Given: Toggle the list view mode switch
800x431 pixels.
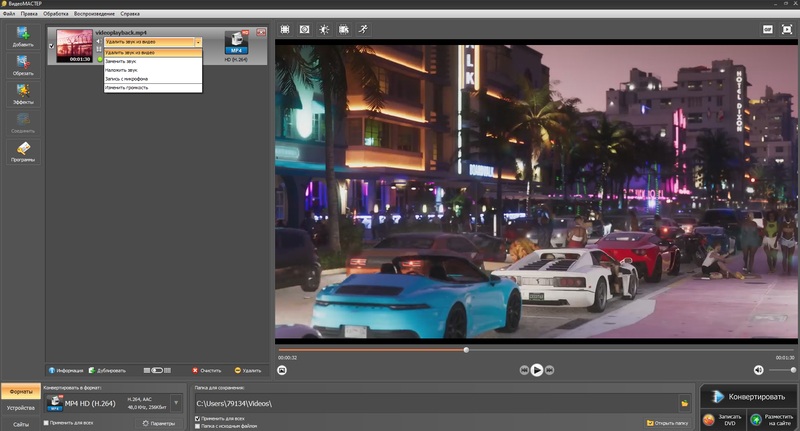Looking at the screenshot, I should (157, 370).
